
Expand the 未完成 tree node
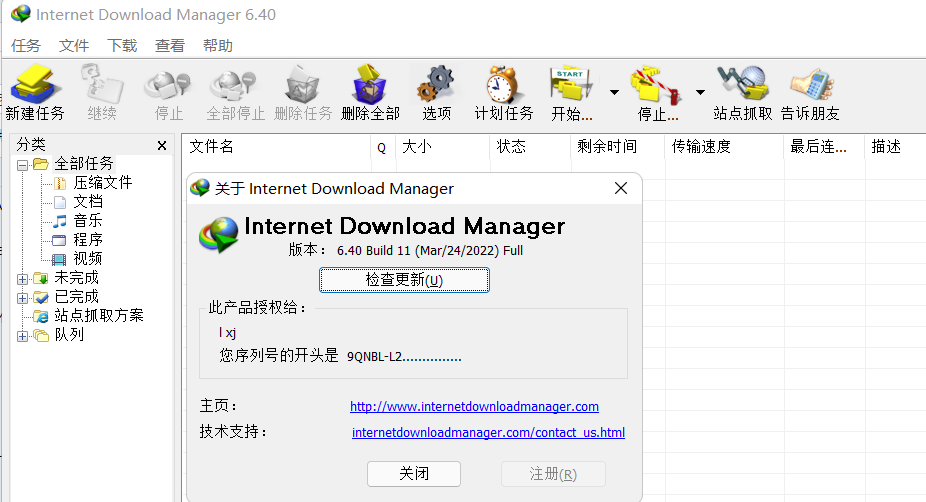coord(23,278)
